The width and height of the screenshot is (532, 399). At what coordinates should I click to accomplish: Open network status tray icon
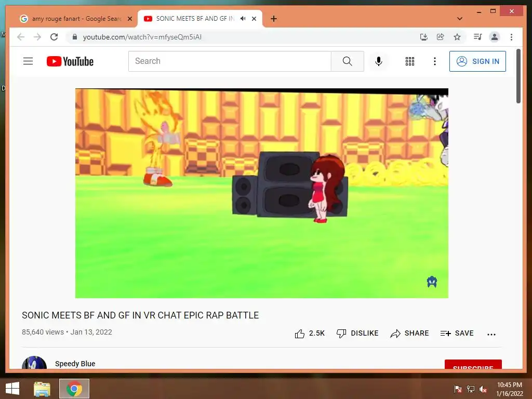[x=471, y=389]
